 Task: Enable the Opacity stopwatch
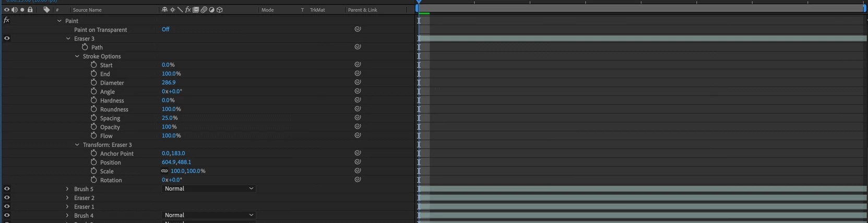[x=93, y=127]
